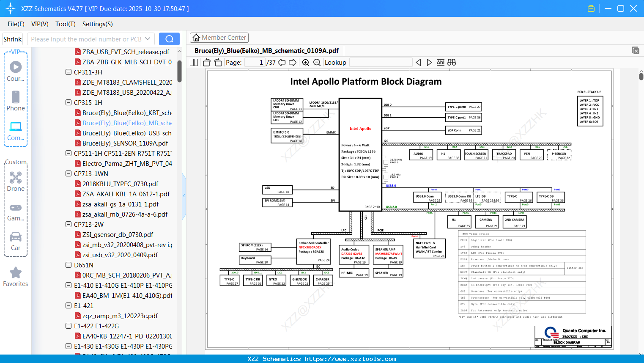Click the zoom in magnifier icon
The image size is (644, 363).
[x=306, y=63]
